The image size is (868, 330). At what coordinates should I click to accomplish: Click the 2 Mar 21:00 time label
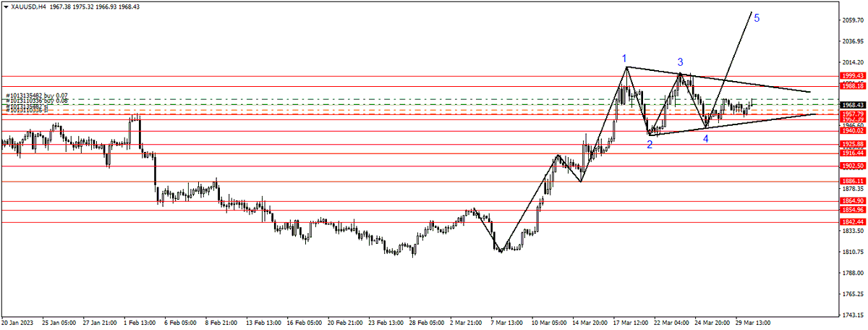(x=467, y=323)
